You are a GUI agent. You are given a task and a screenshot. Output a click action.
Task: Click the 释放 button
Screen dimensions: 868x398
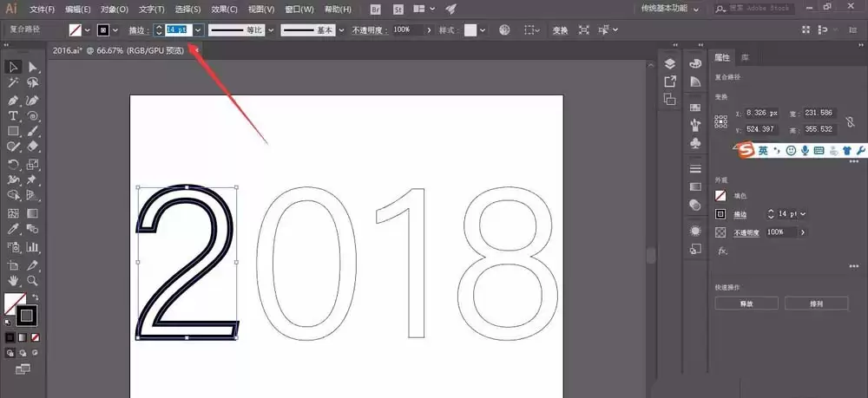coord(746,303)
